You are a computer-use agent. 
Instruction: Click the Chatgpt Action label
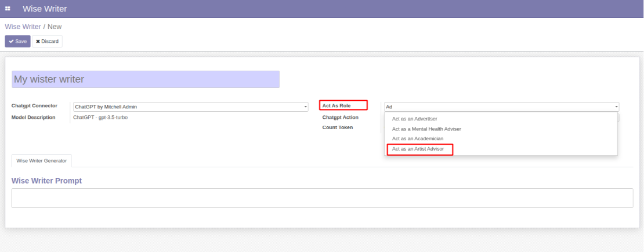tap(340, 118)
